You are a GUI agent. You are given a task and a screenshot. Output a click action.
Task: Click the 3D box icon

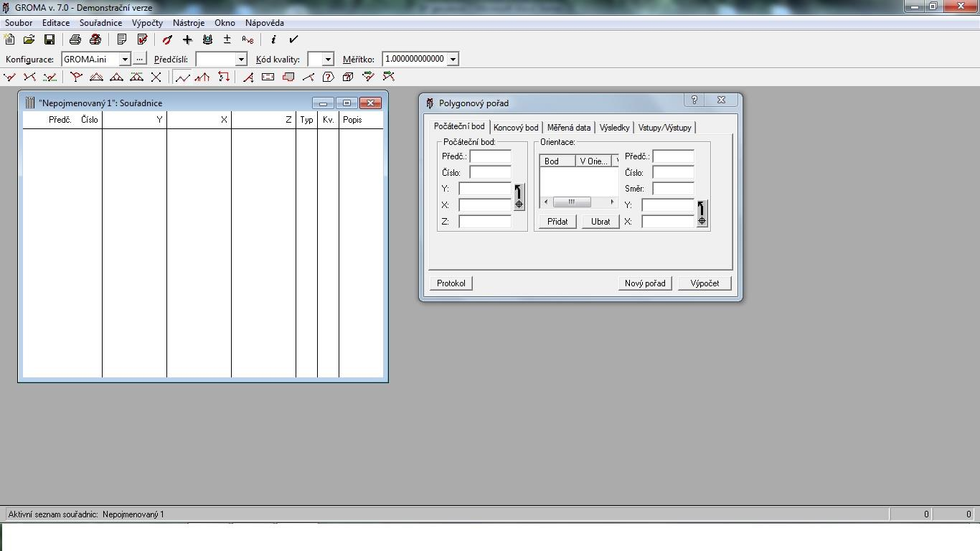(x=348, y=77)
